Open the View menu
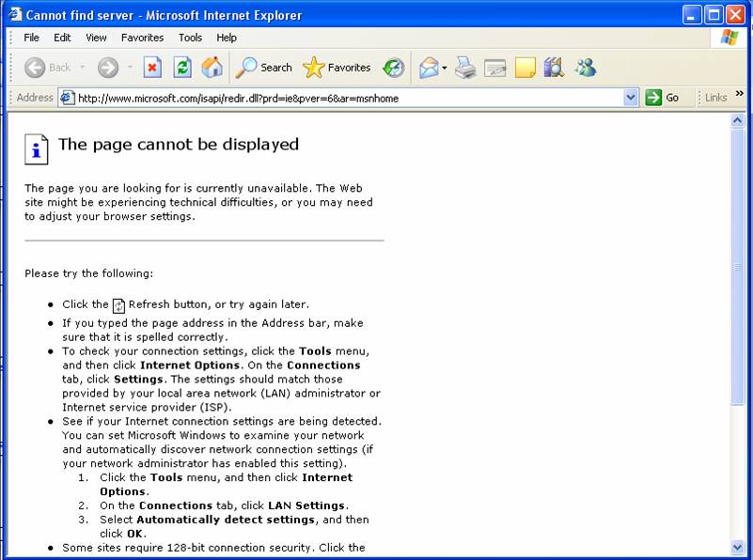 tap(96, 38)
